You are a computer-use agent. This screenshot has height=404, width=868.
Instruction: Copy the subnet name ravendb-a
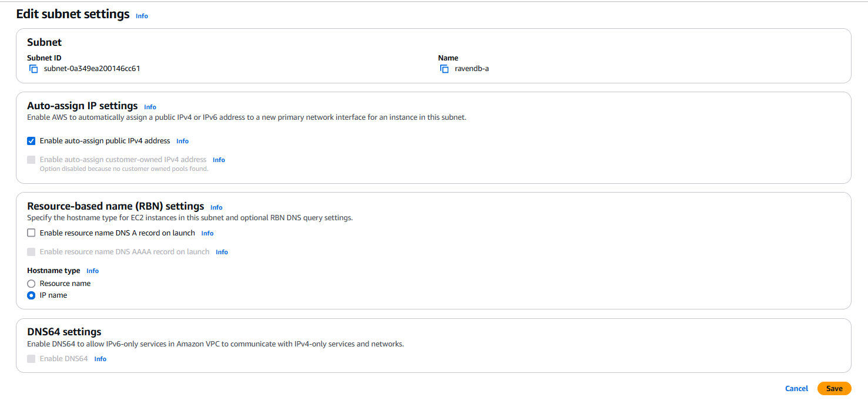pos(444,69)
